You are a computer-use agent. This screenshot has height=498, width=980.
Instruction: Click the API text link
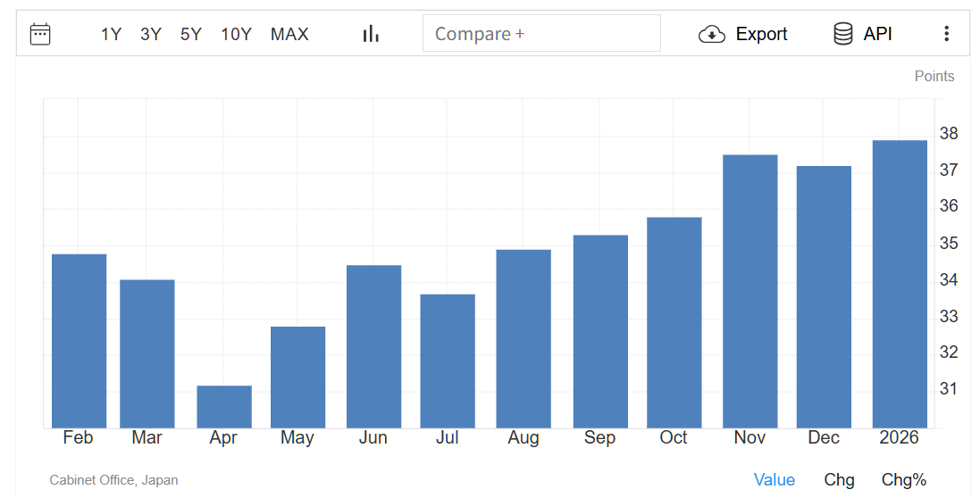(x=877, y=34)
